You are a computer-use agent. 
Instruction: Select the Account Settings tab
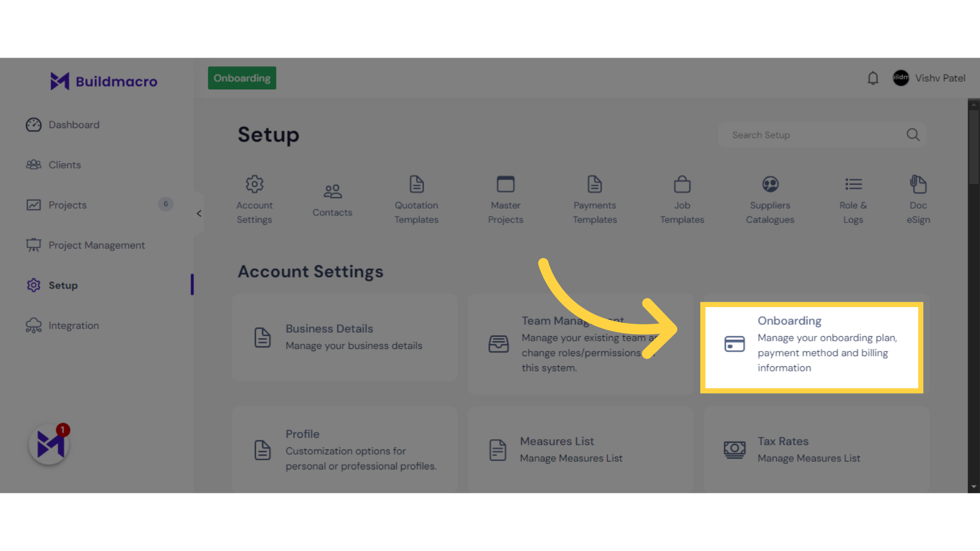click(254, 199)
